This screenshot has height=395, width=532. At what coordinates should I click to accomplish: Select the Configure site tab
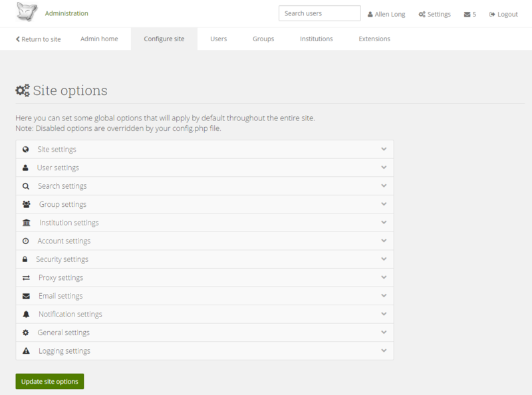pyautogui.click(x=164, y=39)
